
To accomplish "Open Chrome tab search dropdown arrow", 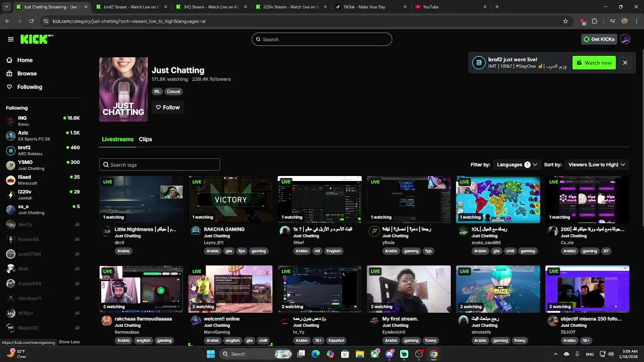I will click(6, 7).
